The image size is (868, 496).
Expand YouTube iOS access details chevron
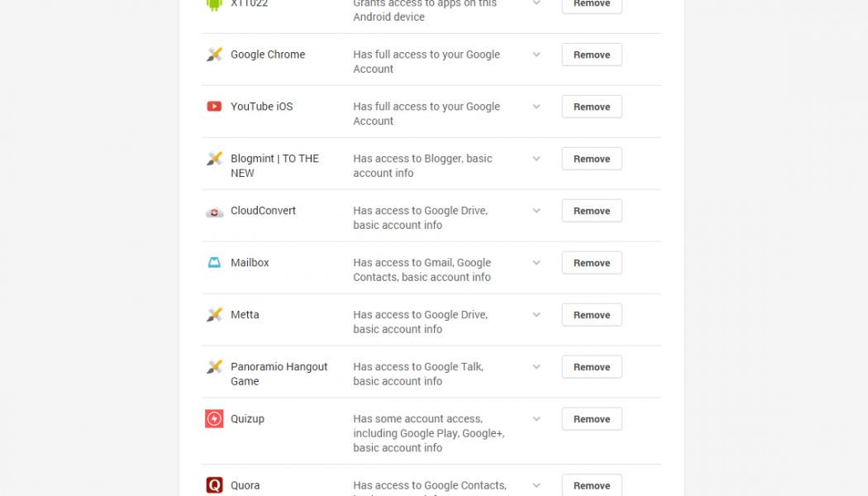pos(537,107)
